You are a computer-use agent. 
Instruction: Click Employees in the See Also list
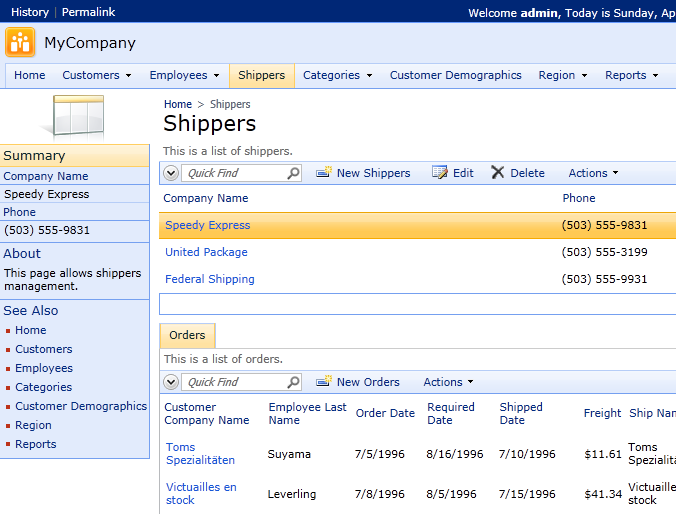point(44,368)
